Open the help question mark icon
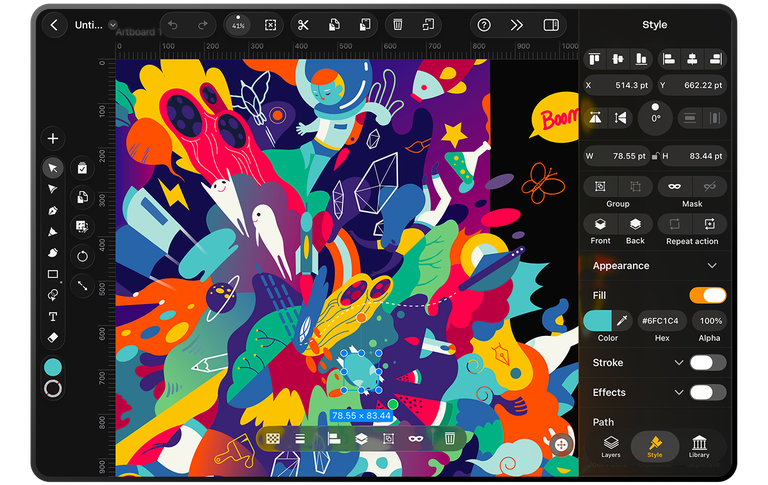 click(x=484, y=25)
